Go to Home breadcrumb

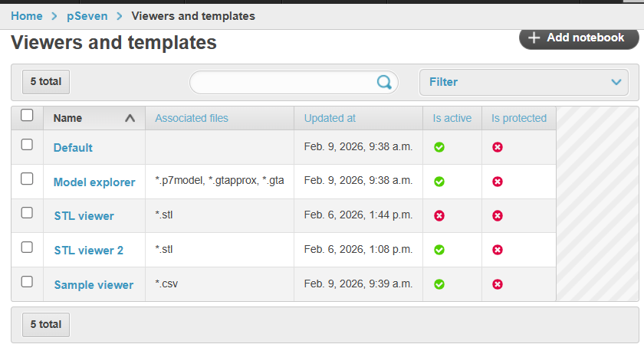(x=27, y=15)
